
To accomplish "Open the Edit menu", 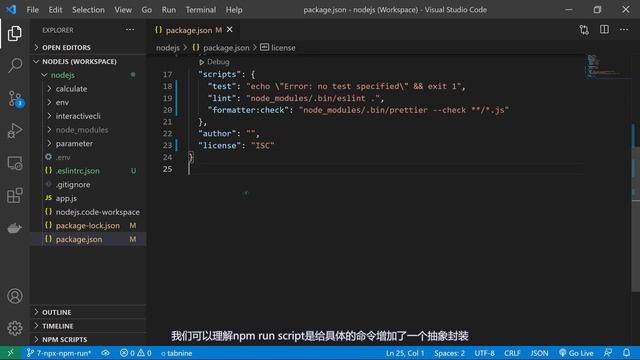I will coord(55,10).
